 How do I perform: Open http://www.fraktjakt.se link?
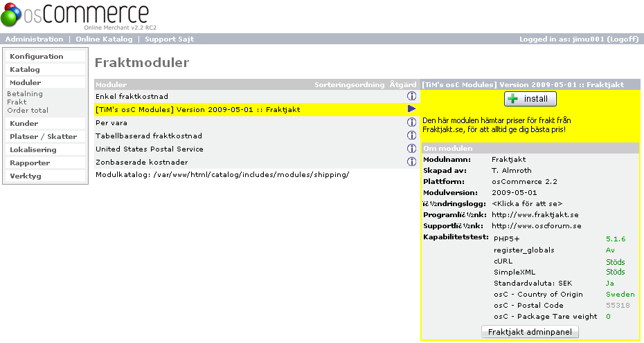click(535, 214)
